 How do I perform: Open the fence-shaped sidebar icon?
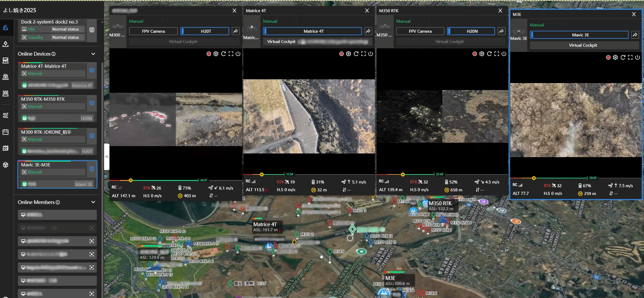click(x=6, y=93)
